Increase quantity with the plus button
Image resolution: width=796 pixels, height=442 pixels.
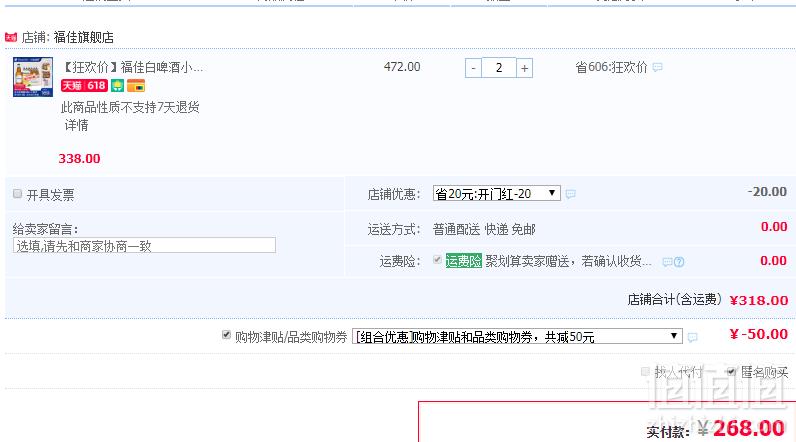point(524,68)
